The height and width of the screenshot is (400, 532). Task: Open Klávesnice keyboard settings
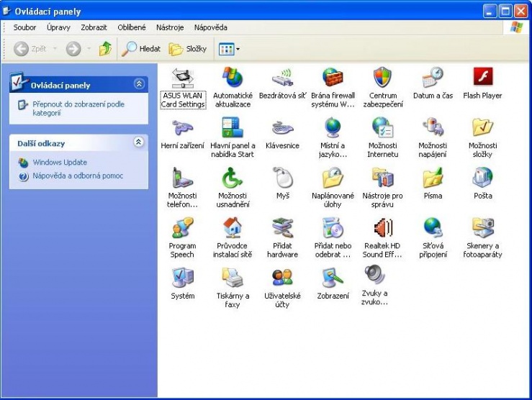click(x=282, y=128)
